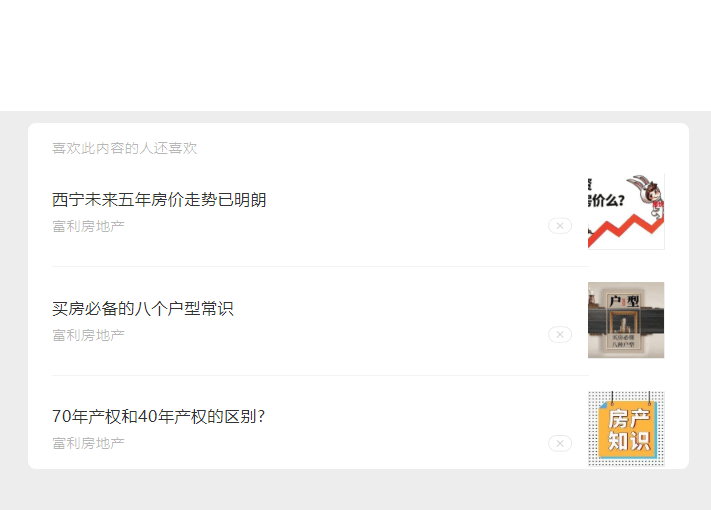This screenshot has width=711, height=510.
Task: Click the gray background below the recommendation card
Action: click(356, 490)
